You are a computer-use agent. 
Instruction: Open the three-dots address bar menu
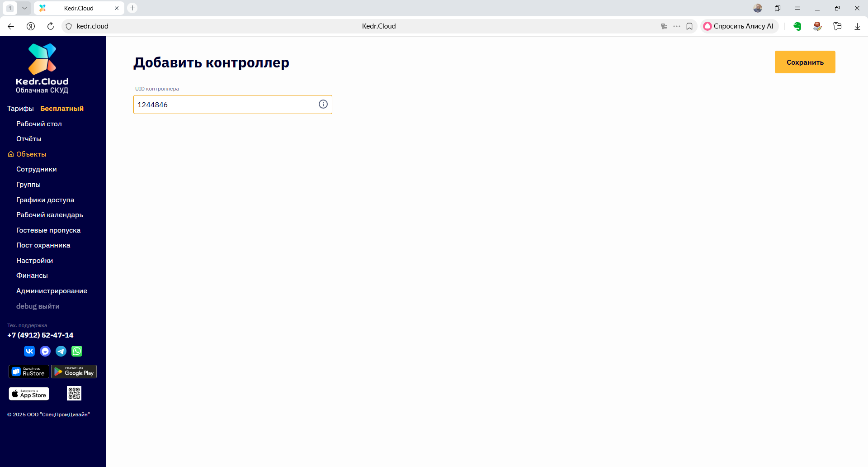pyautogui.click(x=677, y=26)
